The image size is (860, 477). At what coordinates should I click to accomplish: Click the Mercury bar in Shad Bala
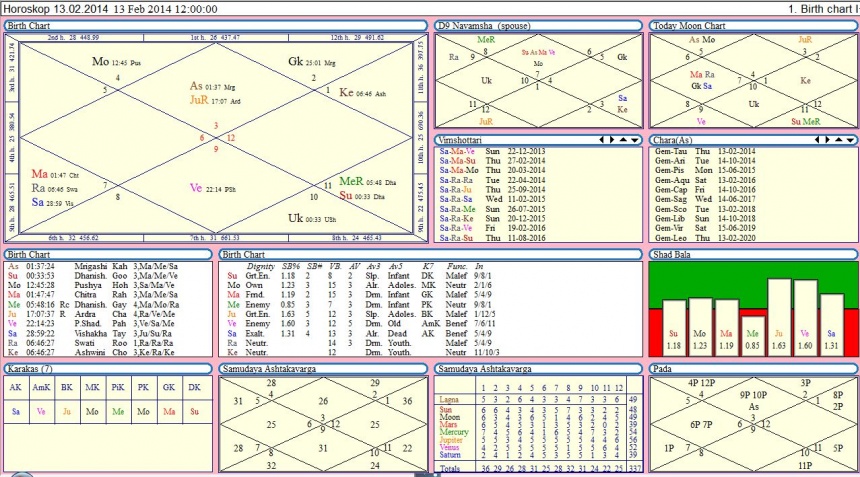(x=752, y=334)
